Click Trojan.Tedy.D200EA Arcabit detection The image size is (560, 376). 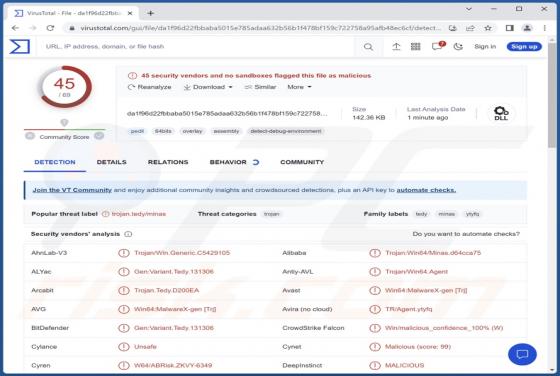(166, 290)
